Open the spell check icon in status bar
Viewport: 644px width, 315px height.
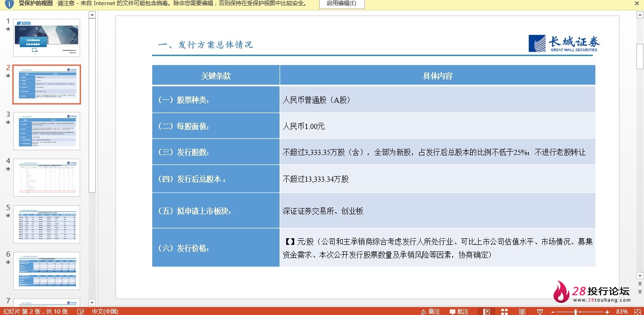[81, 311]
